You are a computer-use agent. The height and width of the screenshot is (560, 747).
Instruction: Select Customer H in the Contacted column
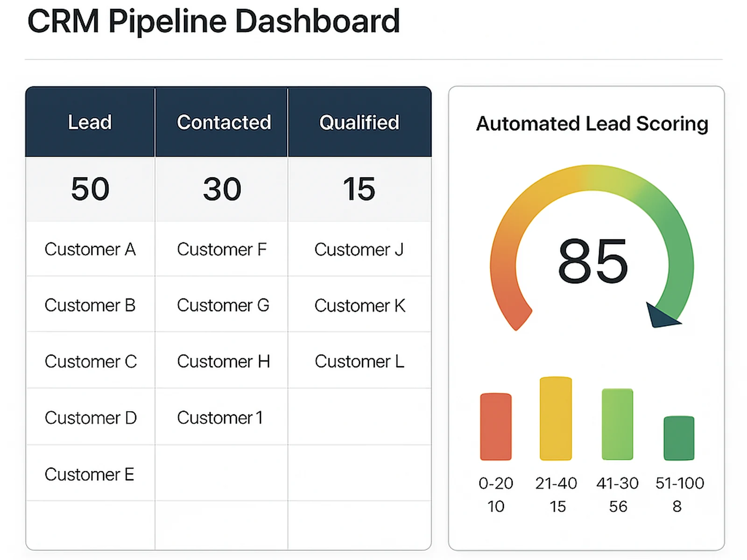pos(223,361)
